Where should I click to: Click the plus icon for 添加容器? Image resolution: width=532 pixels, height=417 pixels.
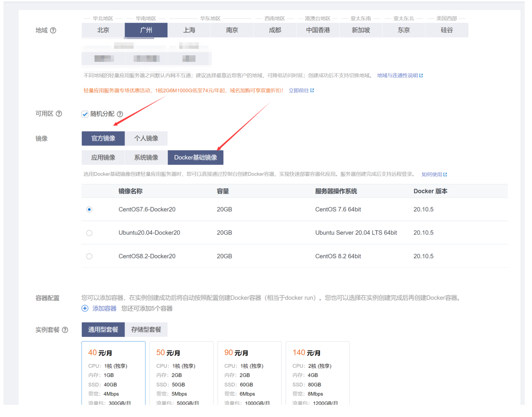point(85,308)
